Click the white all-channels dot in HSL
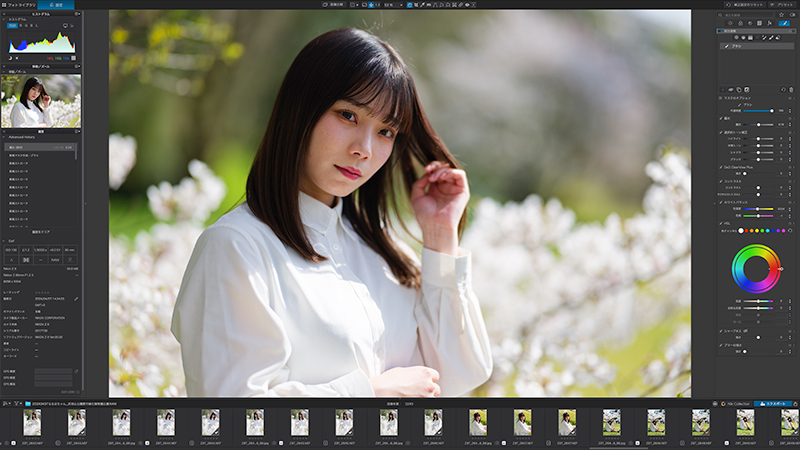The height and width of the screenshot is (450, 800). coord(741,231)
